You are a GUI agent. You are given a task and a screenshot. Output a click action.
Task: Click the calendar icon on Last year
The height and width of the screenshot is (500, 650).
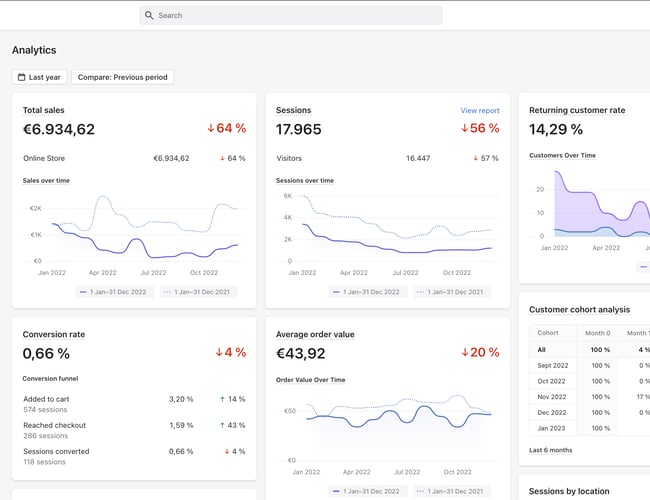(21, 77)
